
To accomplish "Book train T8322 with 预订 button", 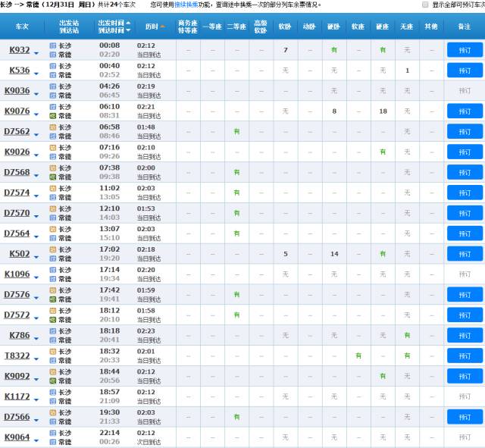I will point(465,356).
